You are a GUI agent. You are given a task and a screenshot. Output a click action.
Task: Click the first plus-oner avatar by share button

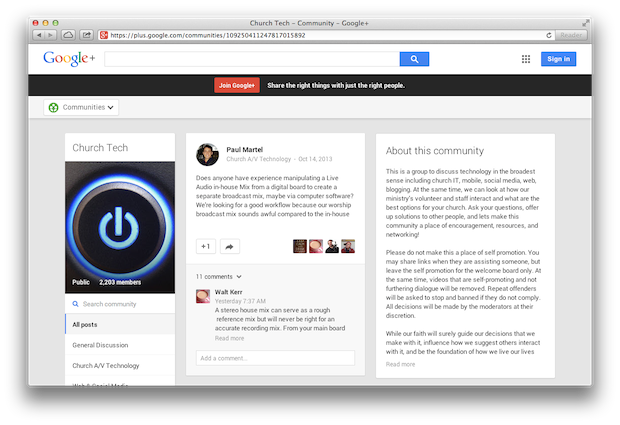tap(300, 246)
